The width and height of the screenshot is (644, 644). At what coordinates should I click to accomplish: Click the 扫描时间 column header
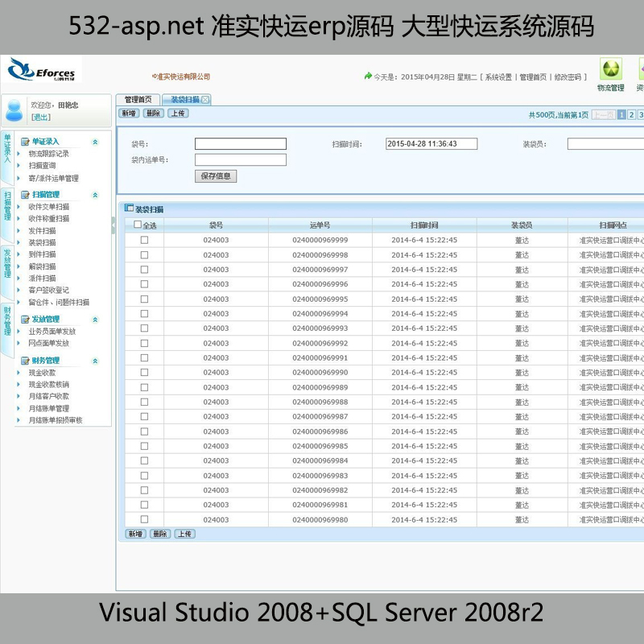click(424, 225)
